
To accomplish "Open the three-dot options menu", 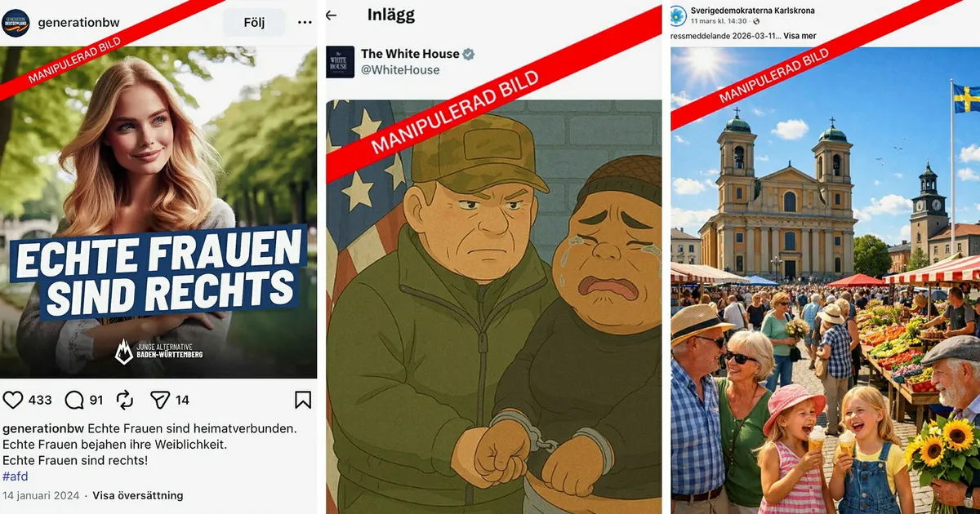I will (305, 22).
